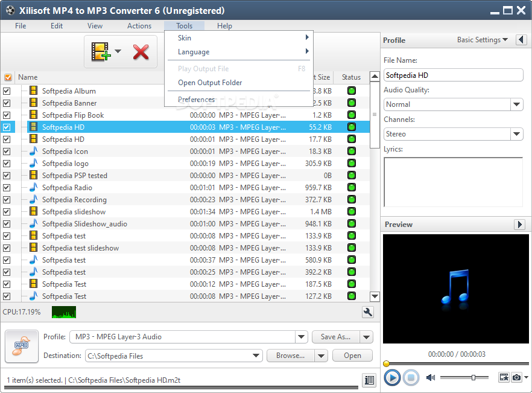This screenshot has height=393, width=532.
Task: Click the status indicator of Softpedia Radio
Action: (x=352, y=188)
